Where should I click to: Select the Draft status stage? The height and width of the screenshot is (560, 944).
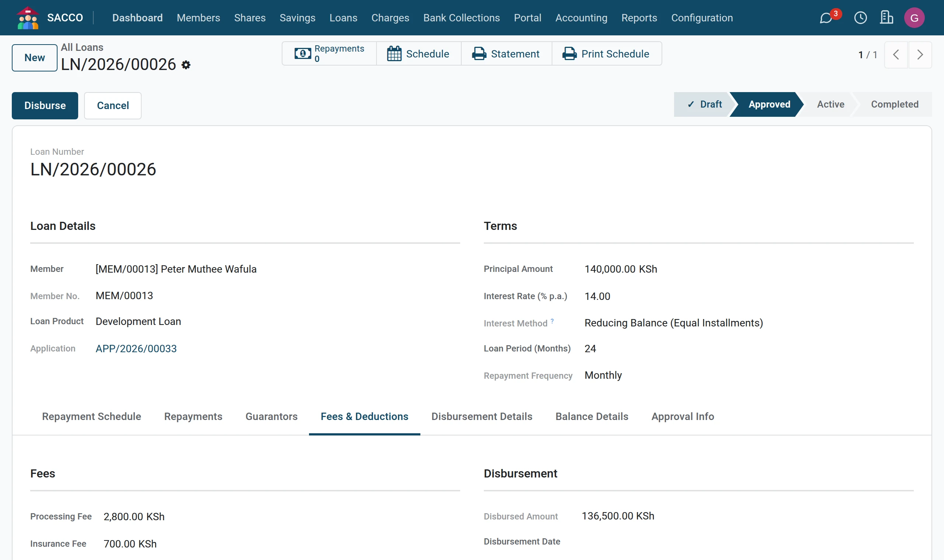704,104
